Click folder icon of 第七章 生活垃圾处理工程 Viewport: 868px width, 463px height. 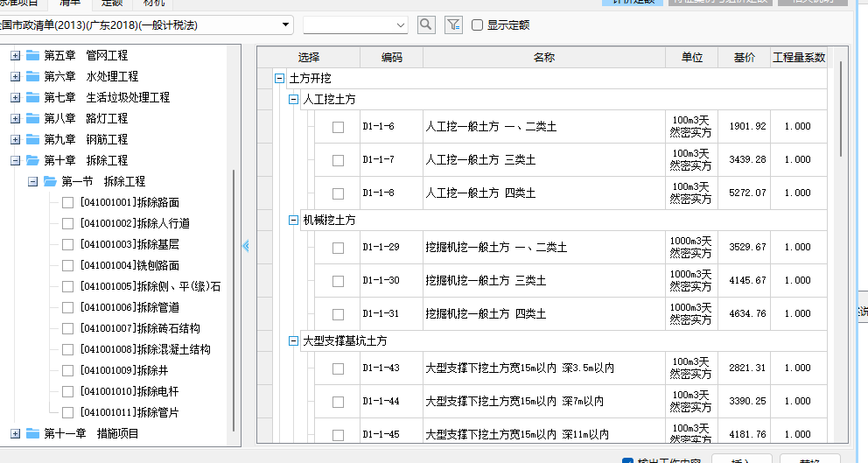pyautogui.click(x=33, y=97)
